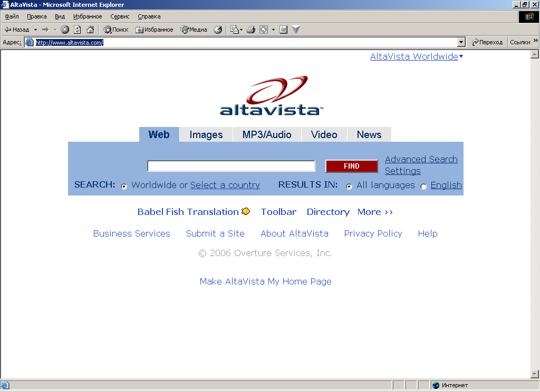Viewport: 540px width, 392px height.
Task: Open the Privacy Policy link
Action: click(x=373, y=234)
